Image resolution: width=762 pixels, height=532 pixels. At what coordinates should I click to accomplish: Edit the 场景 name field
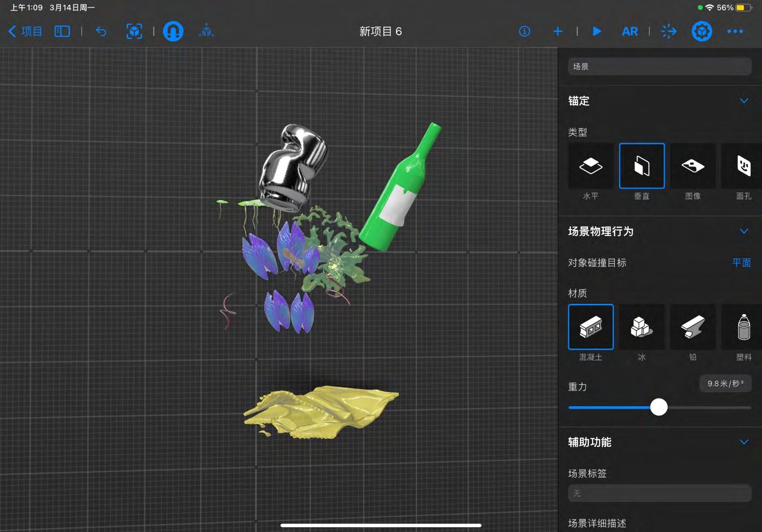pos(660,67)
